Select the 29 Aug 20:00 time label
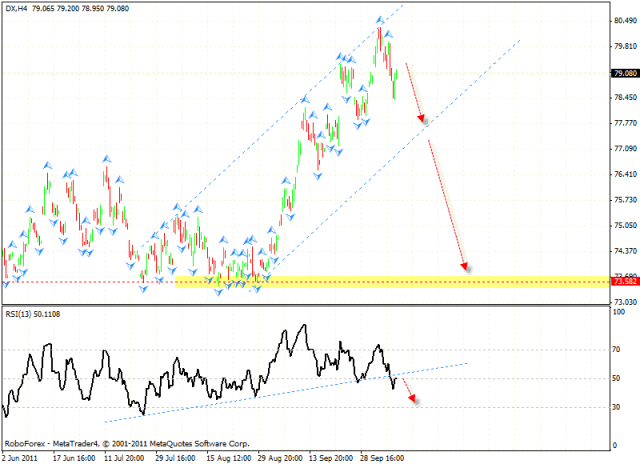This screenshot has height=464, width=640. coord(282,456)
